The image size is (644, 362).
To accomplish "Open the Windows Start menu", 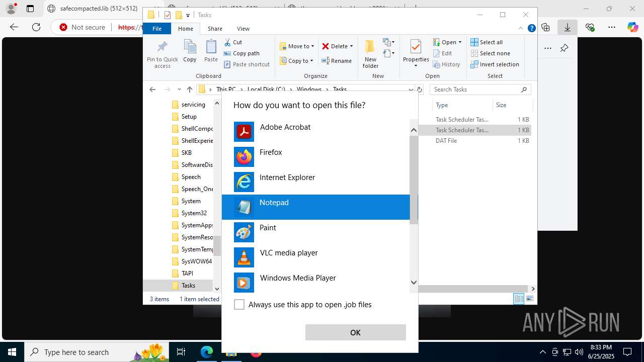I will pyautogui.click(x=12, y=352).
